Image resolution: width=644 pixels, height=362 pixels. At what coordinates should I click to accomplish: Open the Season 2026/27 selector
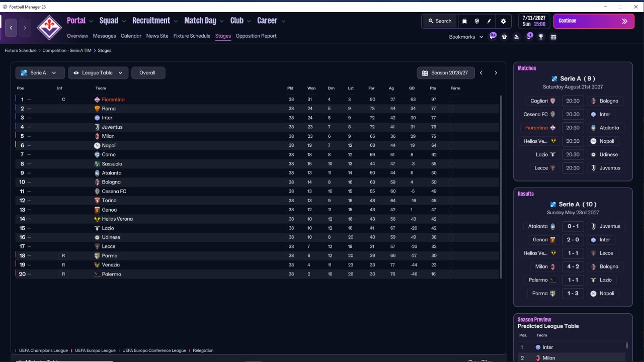tap(446, 73)
